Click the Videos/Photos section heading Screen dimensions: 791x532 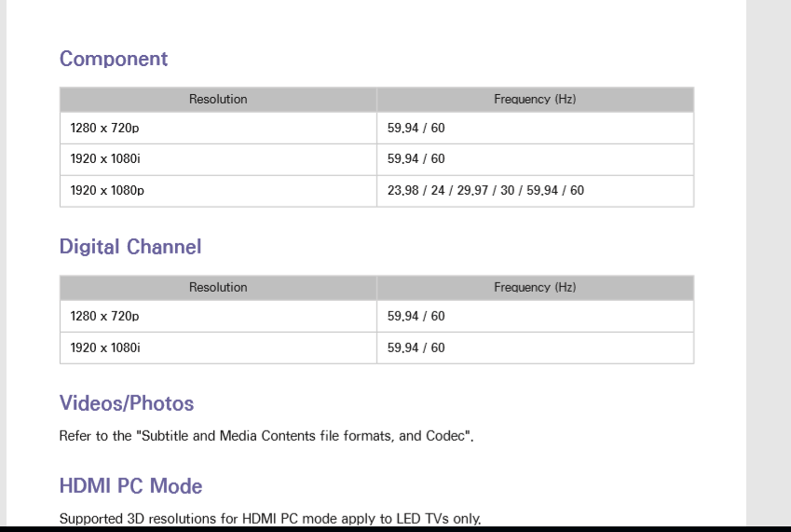[127, 403]
